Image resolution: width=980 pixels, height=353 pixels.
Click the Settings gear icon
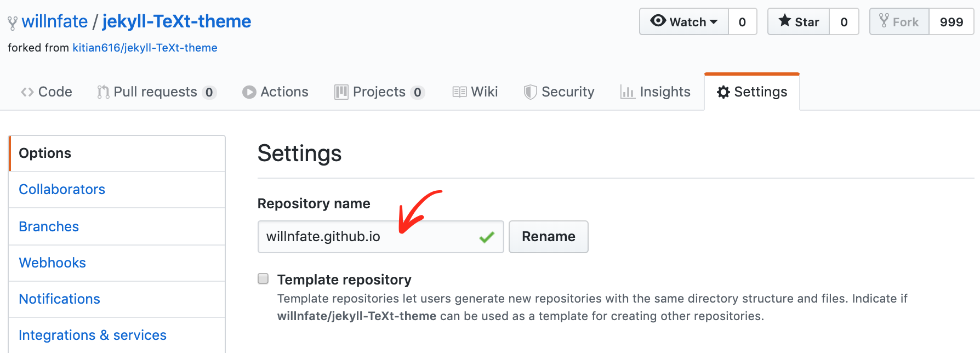[723, 92]
